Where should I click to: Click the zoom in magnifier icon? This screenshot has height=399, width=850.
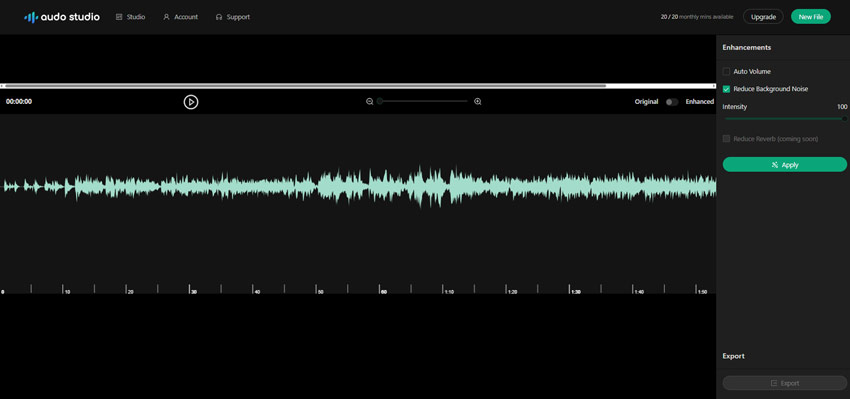pos(478,101)
